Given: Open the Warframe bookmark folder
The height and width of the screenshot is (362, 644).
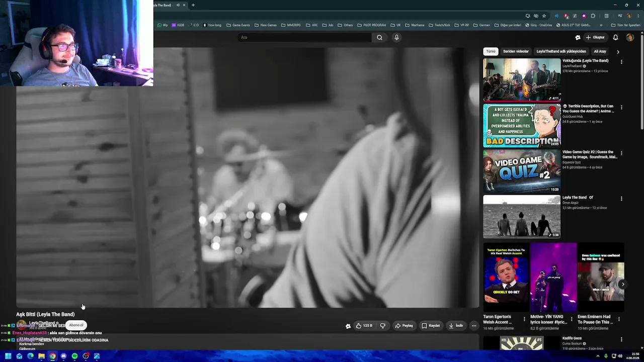Looking at the screenshot, I should click(x=415, y=25).
